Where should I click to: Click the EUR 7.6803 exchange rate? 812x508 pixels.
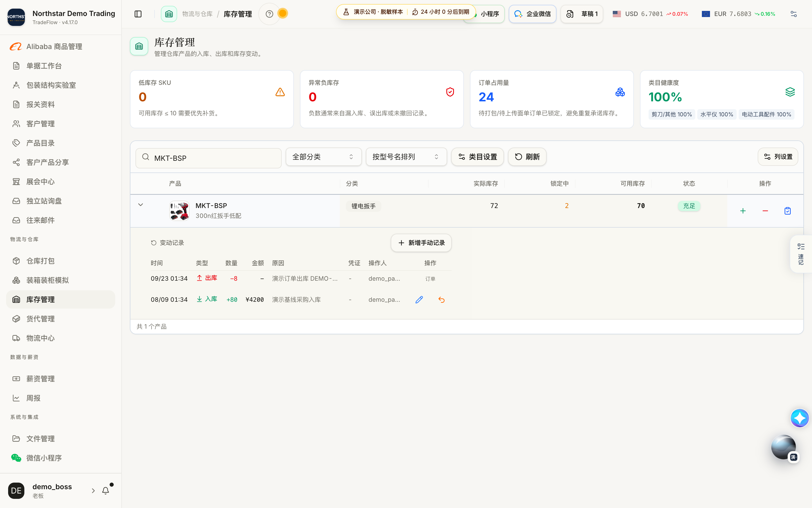tap(738, 14)
